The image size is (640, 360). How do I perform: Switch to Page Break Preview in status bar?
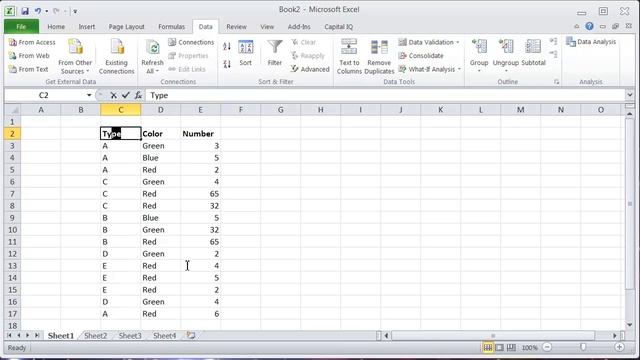[511, 348]
